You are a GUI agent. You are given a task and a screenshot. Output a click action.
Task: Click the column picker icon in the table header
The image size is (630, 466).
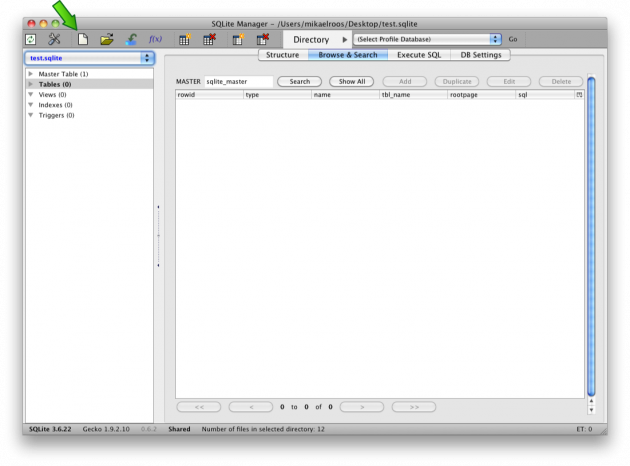coord(579,95)
